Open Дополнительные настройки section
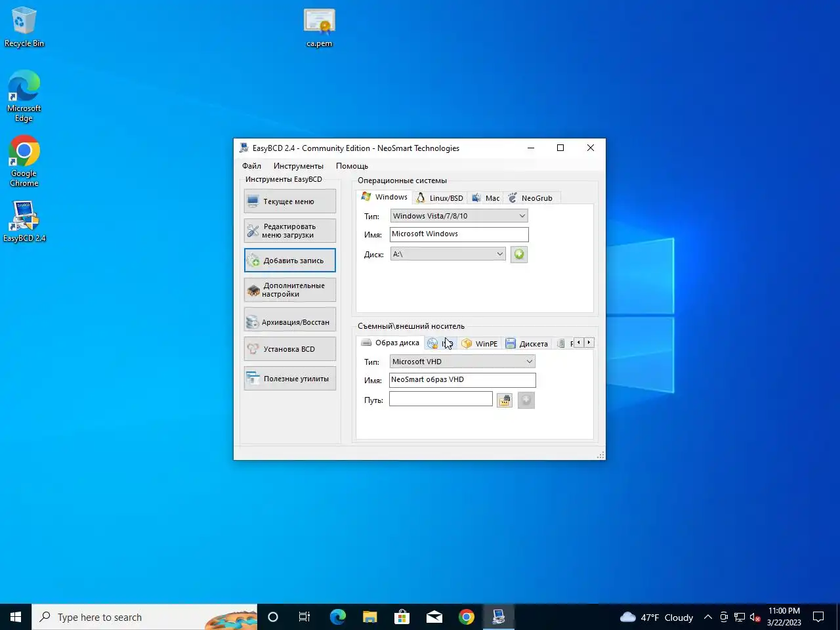 289,290
